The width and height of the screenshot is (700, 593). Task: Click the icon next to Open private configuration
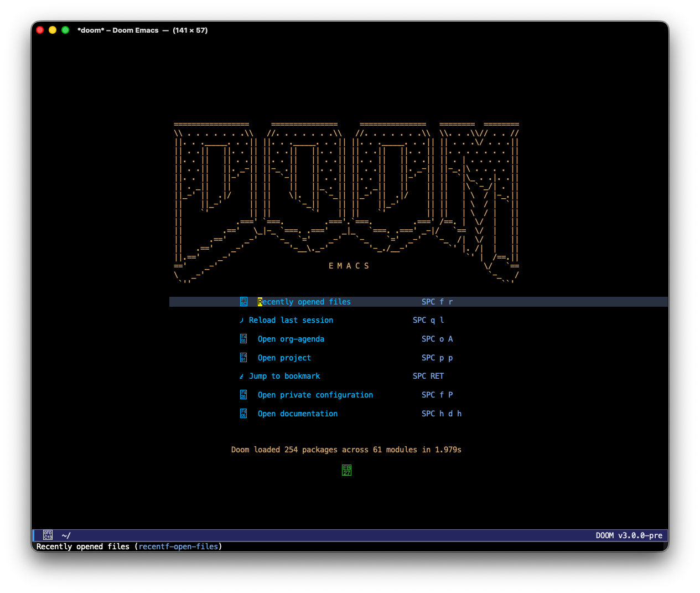tap(243, 395)
